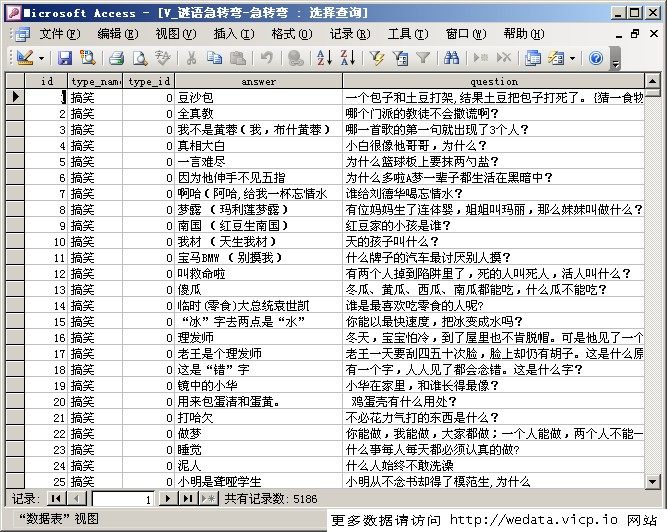Click the New Object toolbar icon
Screen dimensions: 667x532
pyautogui.click(x=556, y=58)
